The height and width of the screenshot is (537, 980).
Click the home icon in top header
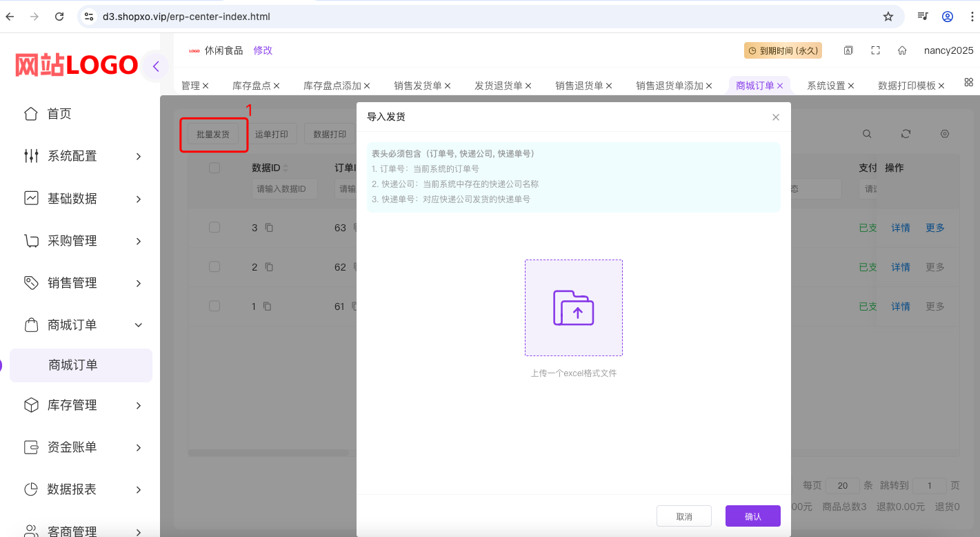(902, 50)
